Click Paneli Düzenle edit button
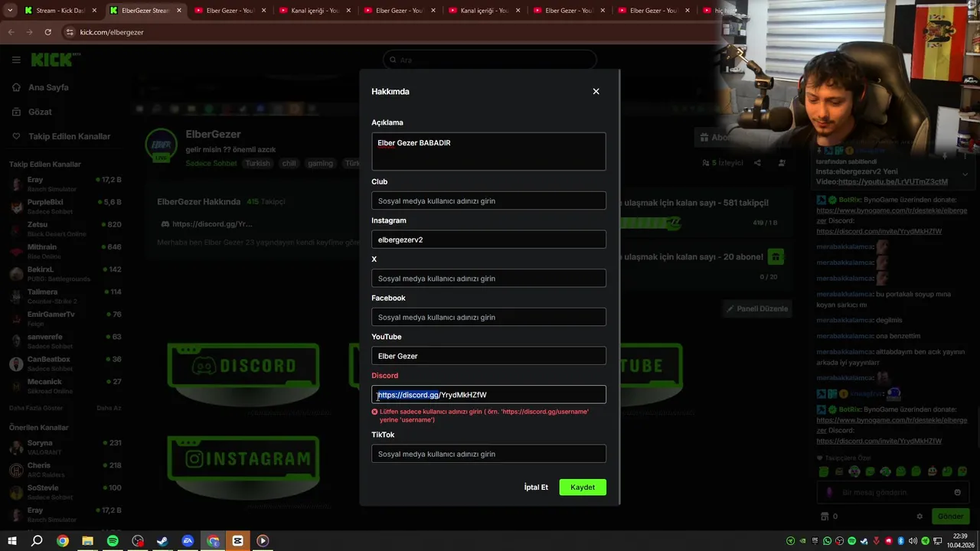This screenshot has height=551, width=980. pyautogui.click(x=757, y=308)
